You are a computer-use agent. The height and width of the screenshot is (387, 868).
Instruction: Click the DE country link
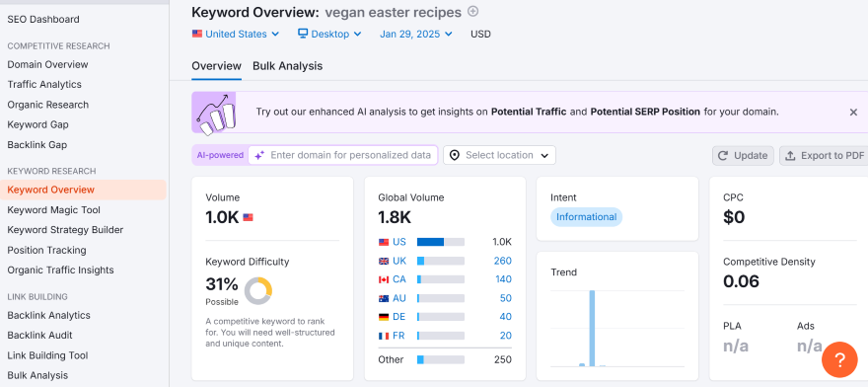399,317
